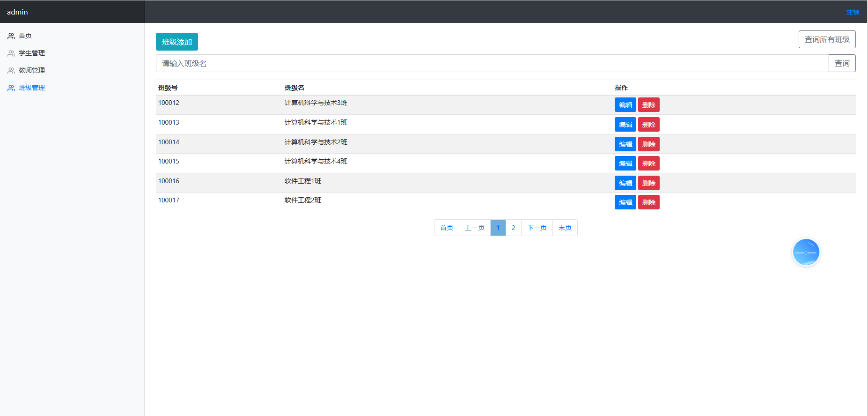Open 学生管理 in the sidebar menu
The height and width of the screenshot is (416, 868).
pyautogui.click(x=32, y=53)
